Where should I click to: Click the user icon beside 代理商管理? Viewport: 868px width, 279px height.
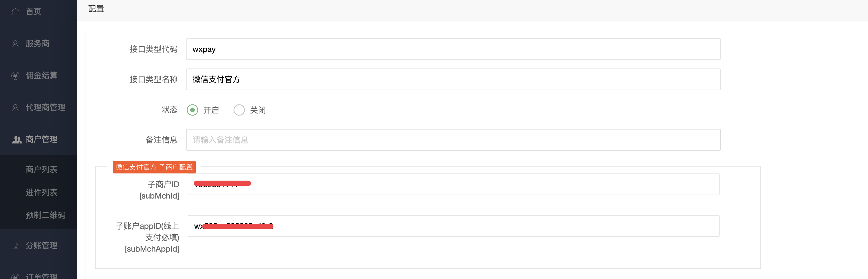pyautogui.click(x=15, y=108)
